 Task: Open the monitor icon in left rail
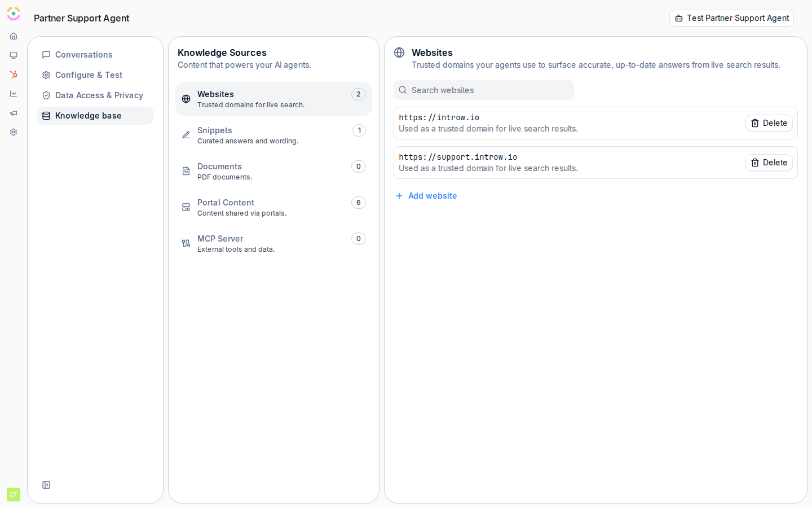tap(14, 55)
